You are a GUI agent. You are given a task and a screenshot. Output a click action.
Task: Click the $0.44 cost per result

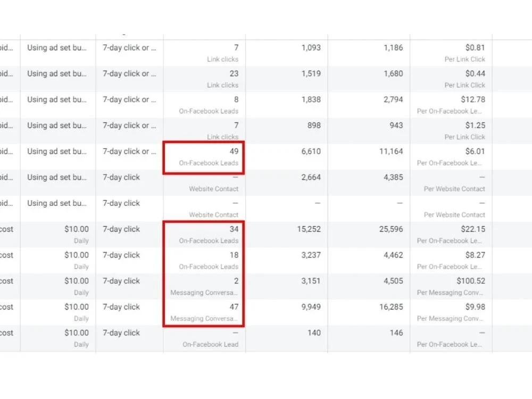(475, 73)
